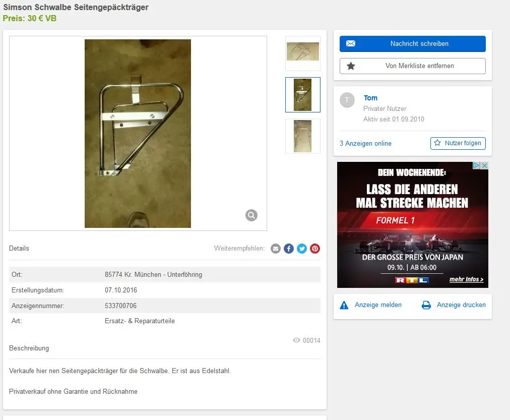Open the AdChoices info icon
510x420 pixels.
pyautogui.click(x=477, y=166)
